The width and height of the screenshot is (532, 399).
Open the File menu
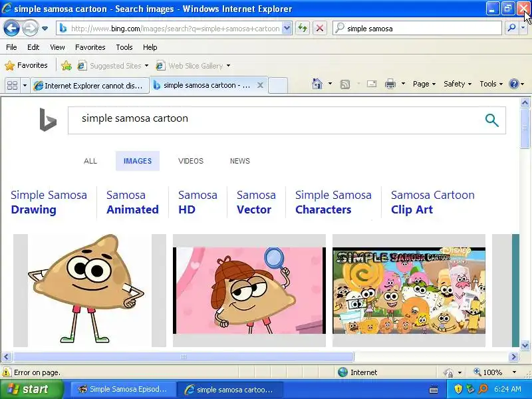pos(11,47)
